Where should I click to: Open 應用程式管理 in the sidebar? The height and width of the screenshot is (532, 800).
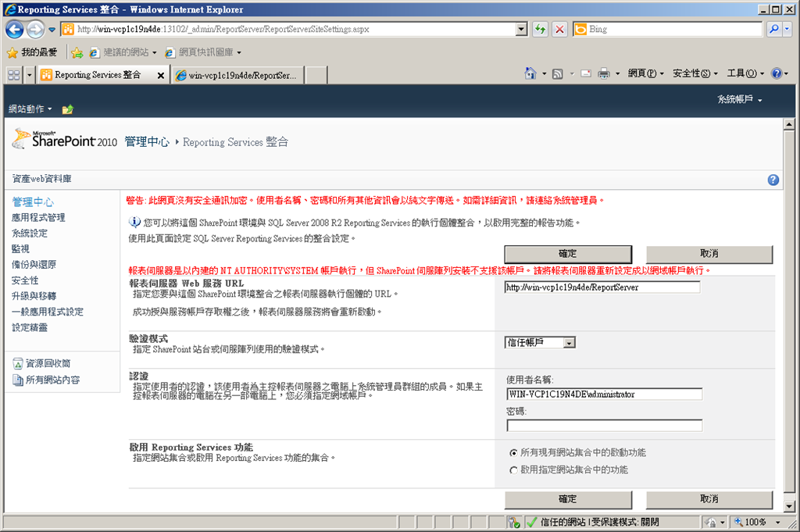pos(38,218)
